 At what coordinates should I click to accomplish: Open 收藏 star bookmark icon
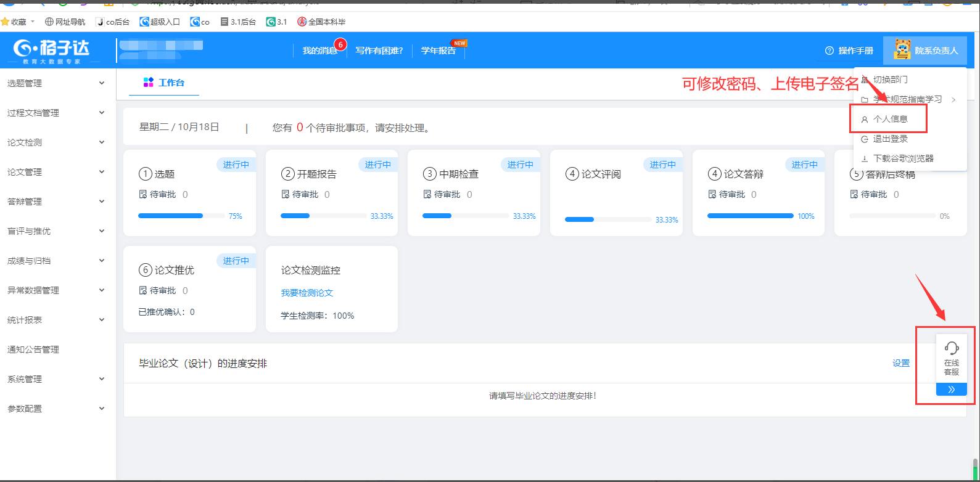[x=6, y=22]
